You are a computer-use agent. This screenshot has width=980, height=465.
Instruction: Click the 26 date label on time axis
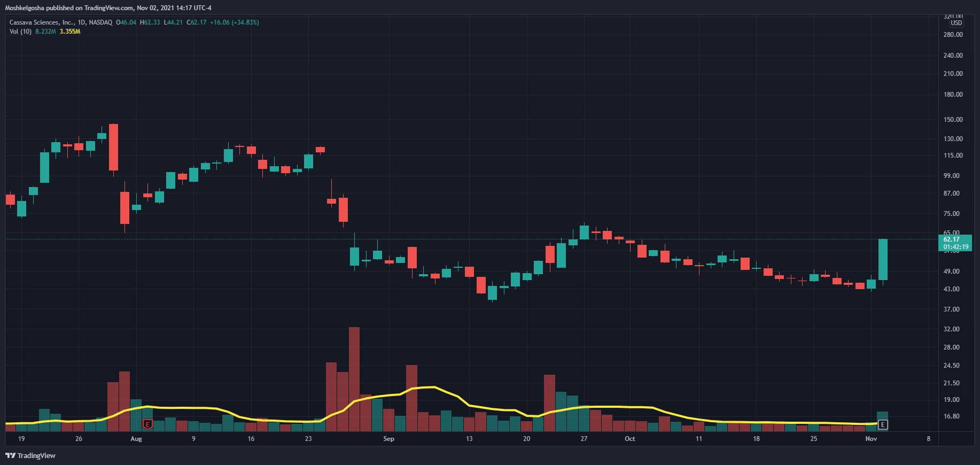79,439
